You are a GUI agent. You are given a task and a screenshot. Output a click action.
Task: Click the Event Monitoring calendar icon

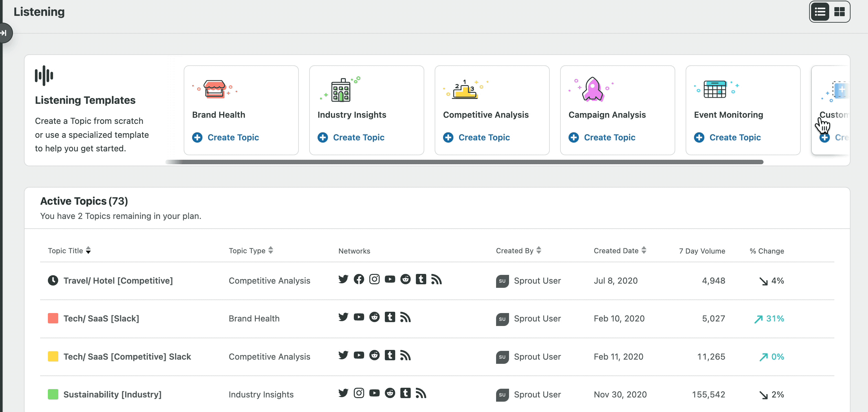(x=715, y=89)
